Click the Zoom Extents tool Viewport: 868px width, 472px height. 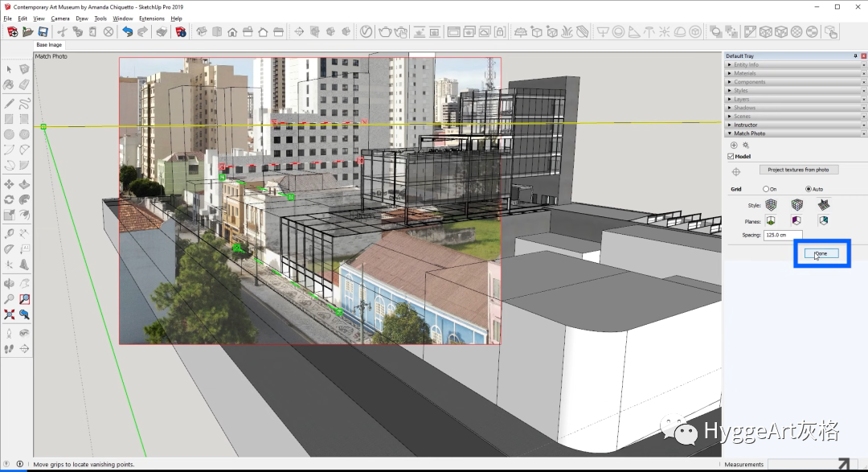[x=9, y=314]
